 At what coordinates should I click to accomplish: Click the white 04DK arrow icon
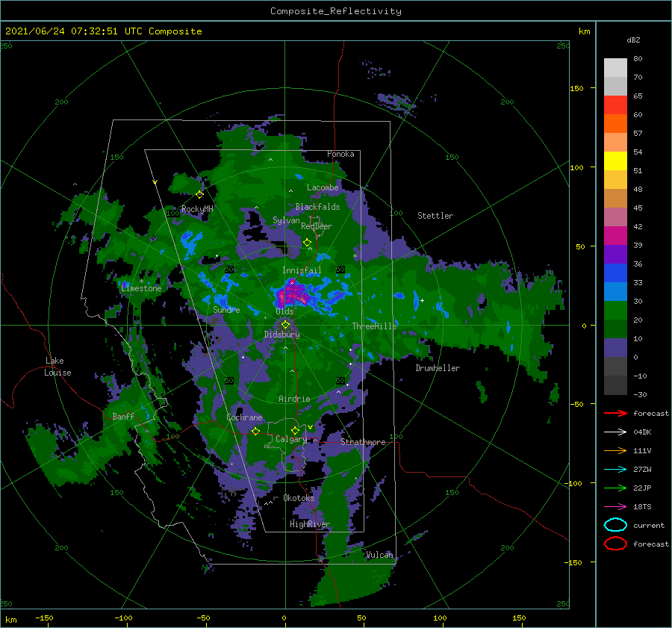[615, 432]
